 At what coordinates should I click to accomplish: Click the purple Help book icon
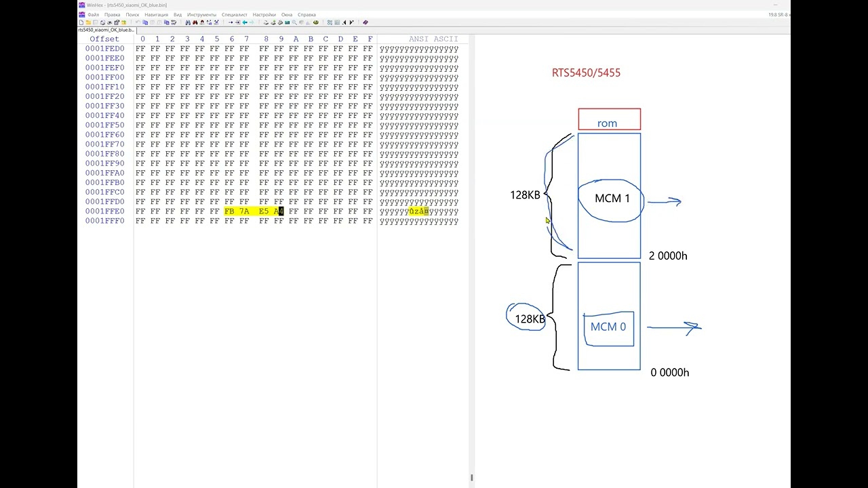366,22
